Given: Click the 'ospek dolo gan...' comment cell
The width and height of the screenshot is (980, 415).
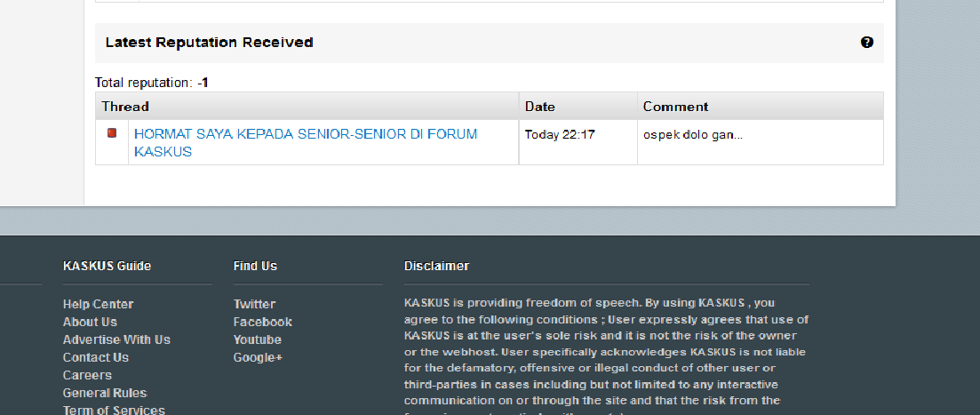Looking at the screenshot, I should click(x=692, y=135).
